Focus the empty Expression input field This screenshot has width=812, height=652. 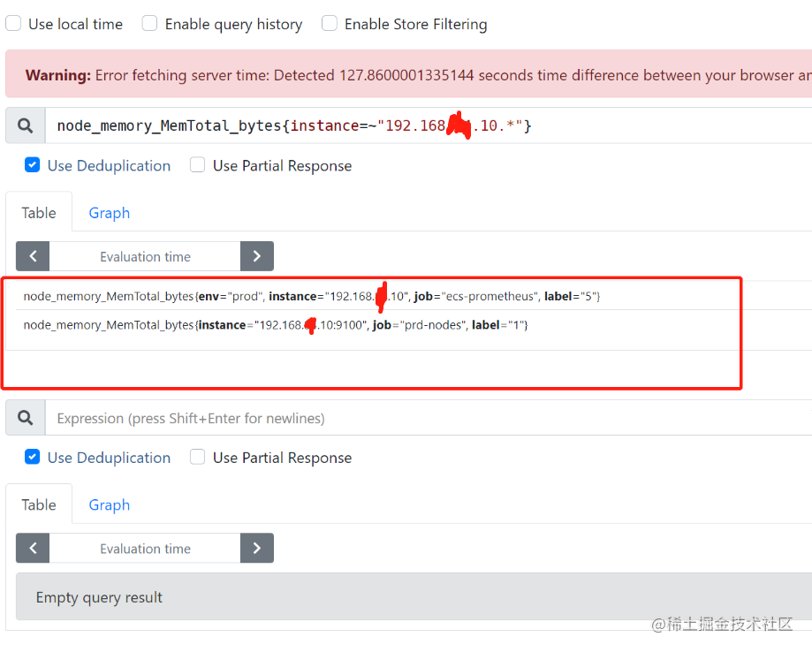tap(429, 417)
